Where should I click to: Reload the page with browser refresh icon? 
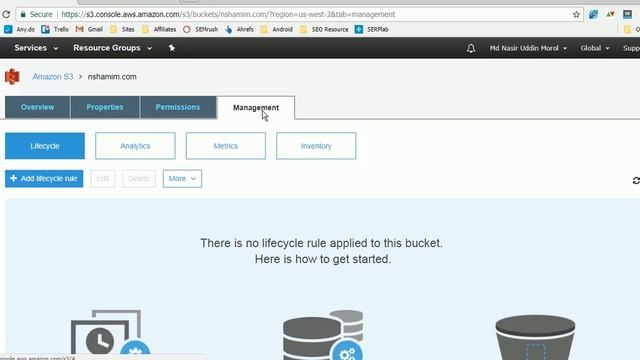6,14
